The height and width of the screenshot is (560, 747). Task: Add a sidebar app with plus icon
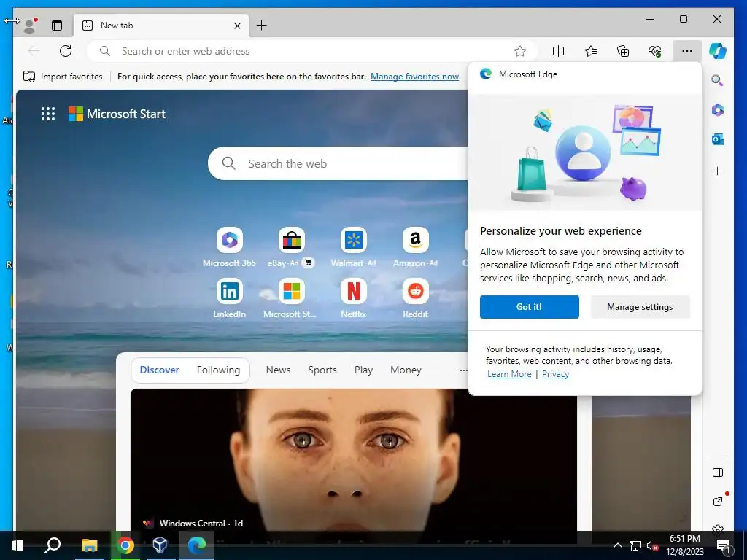click(718, 171)
